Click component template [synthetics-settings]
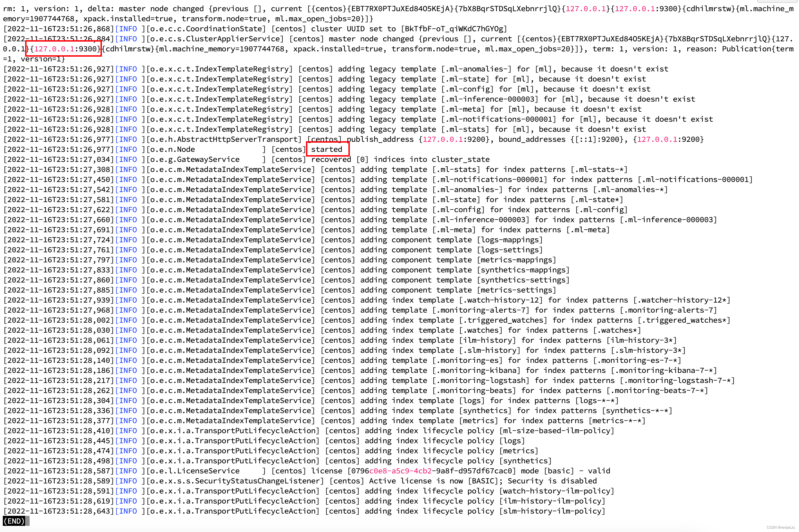Image resolution: width=799 pixels, height=532 pixels. click(x=523, y=280)
